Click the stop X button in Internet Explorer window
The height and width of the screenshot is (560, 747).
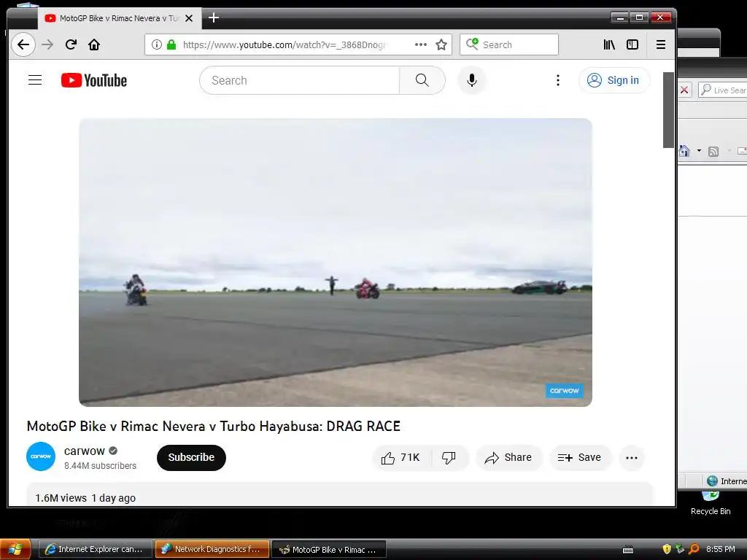click(684, 90)
